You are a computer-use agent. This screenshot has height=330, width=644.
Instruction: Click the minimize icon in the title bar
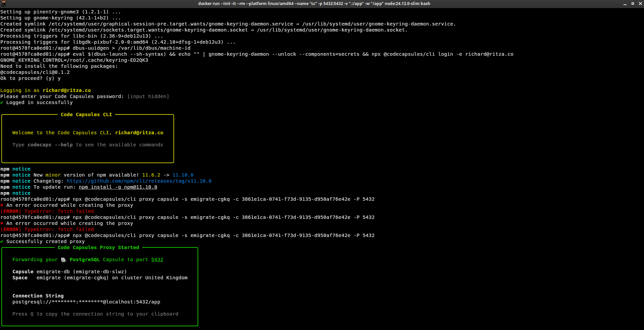624,4
